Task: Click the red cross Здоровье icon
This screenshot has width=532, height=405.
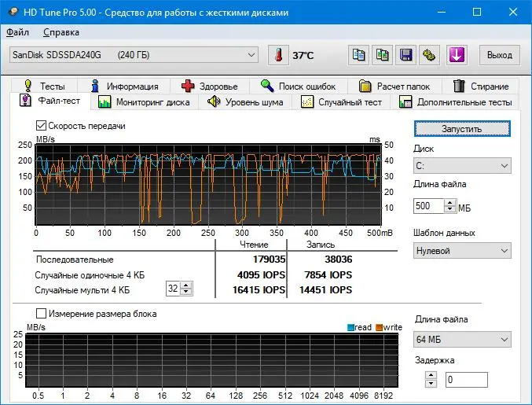Action: (x=188, y=86)
